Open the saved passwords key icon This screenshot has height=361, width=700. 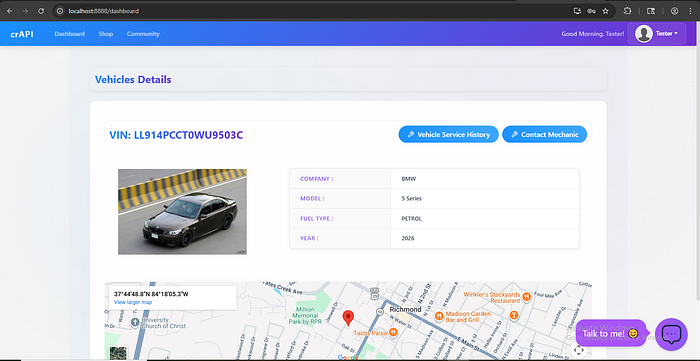coord(592,11)
